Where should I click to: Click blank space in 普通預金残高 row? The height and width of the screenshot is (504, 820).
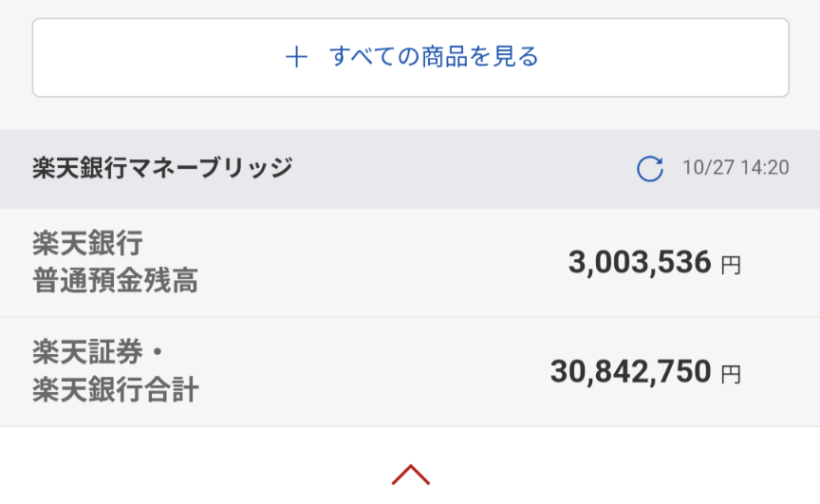click(x=382, y=263)
